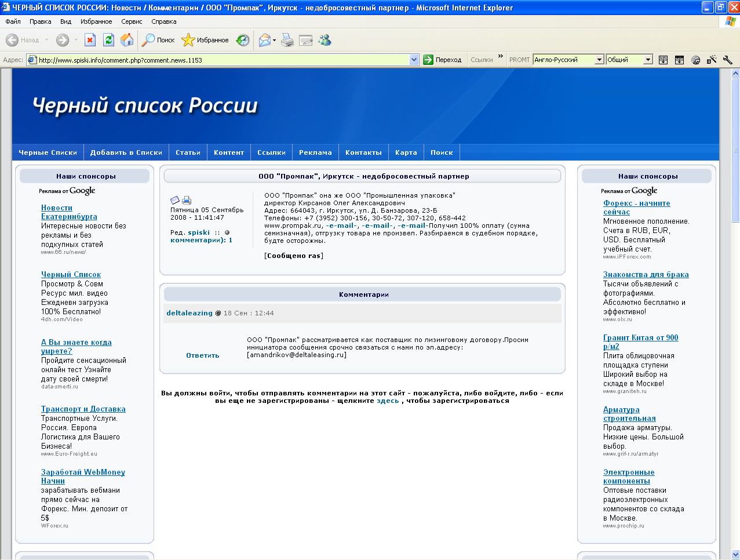Open the Избранное menu in menu bar
The height and width of the screenshot is (560, 740).
pyautogui.click(x=96, y=21)
